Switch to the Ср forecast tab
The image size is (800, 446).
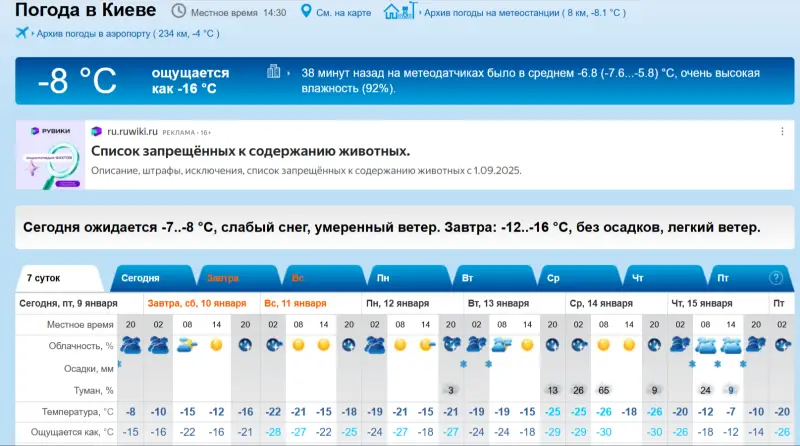[553, 278]
